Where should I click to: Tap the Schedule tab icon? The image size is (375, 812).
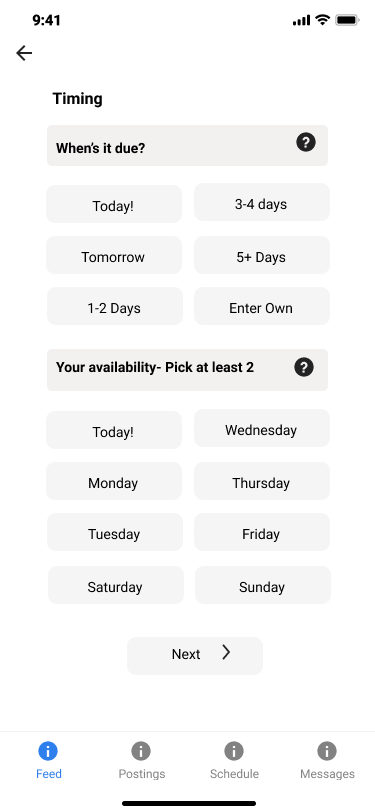pyautogui.click(x=234, y=750)
